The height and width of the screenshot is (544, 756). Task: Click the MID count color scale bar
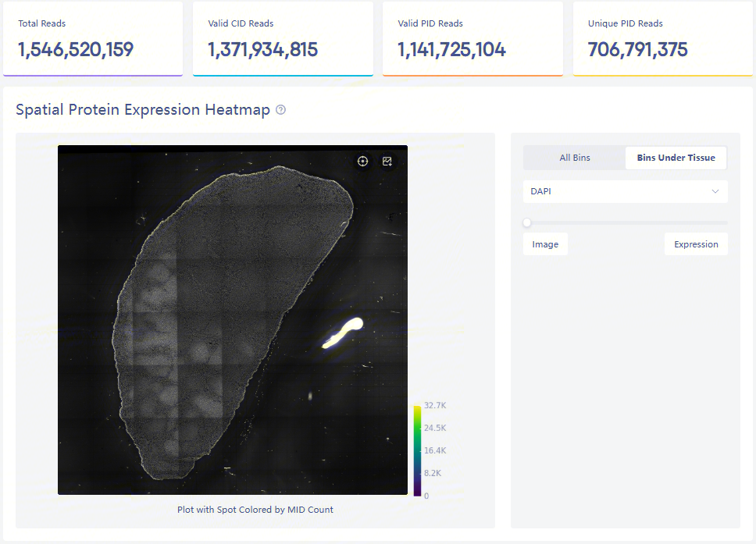click(x=417, y=450)
